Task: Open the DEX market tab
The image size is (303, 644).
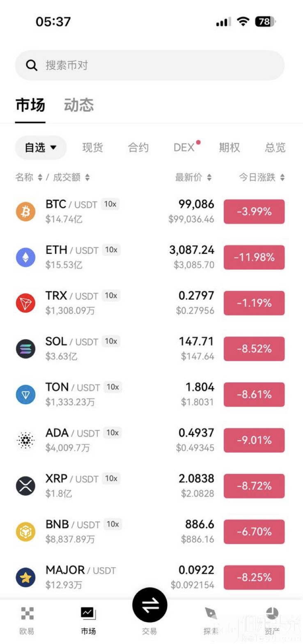Action: tap(184, 147)
